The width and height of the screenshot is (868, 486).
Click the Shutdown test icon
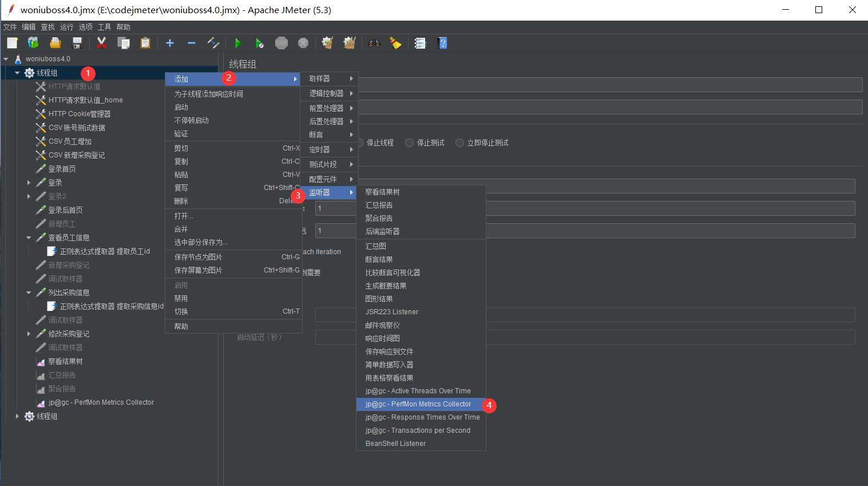click(303, 43)
